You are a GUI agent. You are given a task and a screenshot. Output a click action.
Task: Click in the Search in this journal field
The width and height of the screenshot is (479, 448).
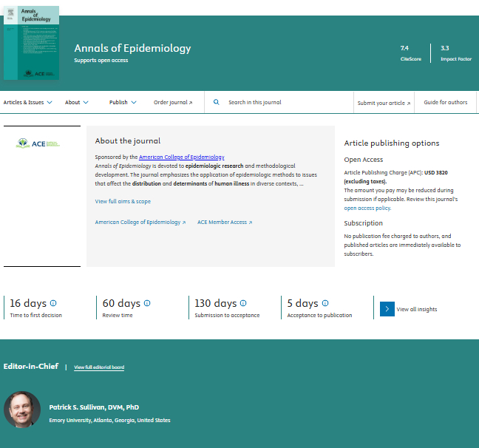pos(281,103)
